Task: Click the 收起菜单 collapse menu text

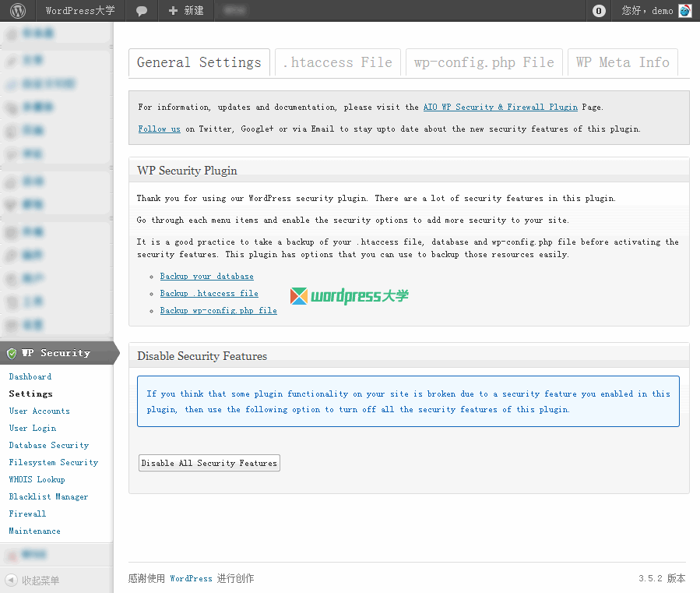Action: pyautogui.click(x=40, y=581)
